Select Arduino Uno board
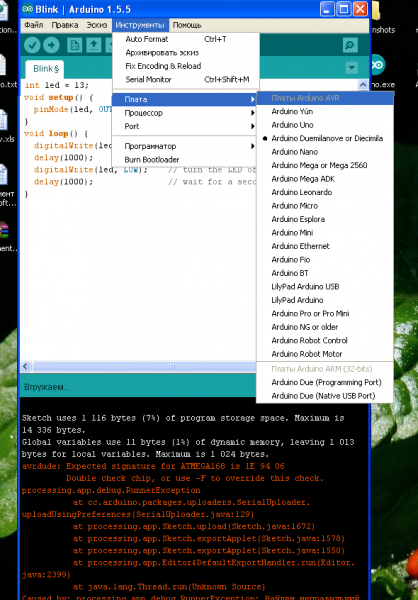418x600 pixels. click(x=325, y=125)
